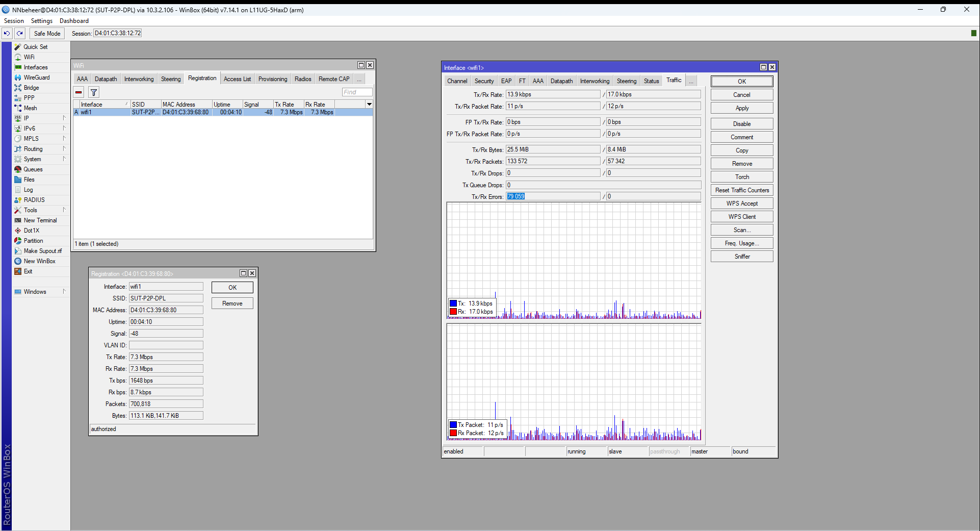The height and width of the screenshot is (531, 980).
Task: Click the blue Tx color legend swatch
Action: coord(453,304)
